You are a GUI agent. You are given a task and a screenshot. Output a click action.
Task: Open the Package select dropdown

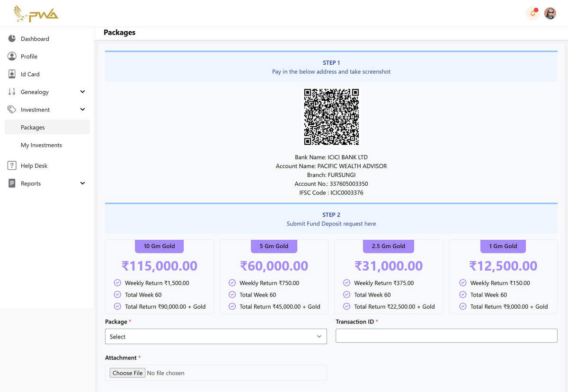click(x=216, y=337)
